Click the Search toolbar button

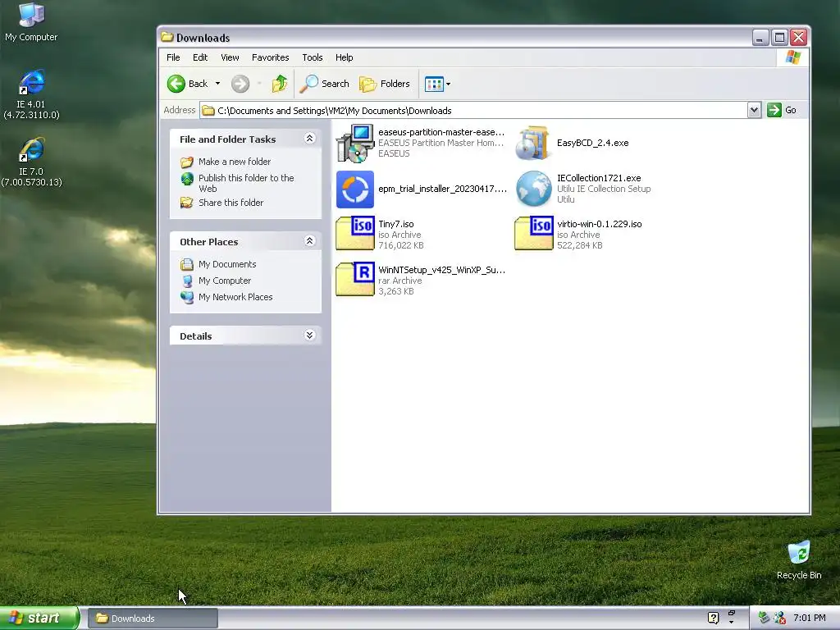[325, 84]
